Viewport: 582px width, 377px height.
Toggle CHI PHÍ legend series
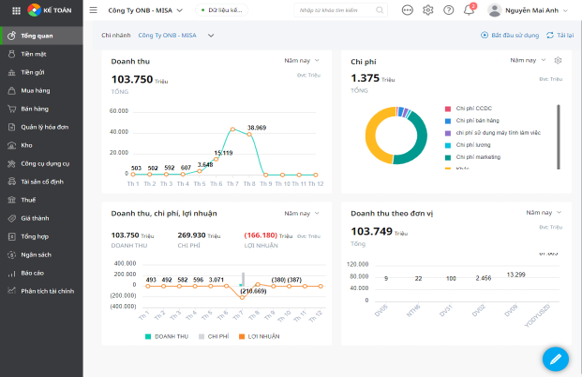[x=214, y=337]
